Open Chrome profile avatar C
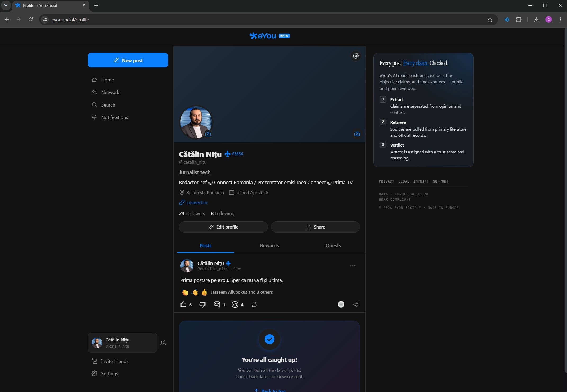Image resolution: width=567 pixels, height=392 pixels. tap(548, 20)
